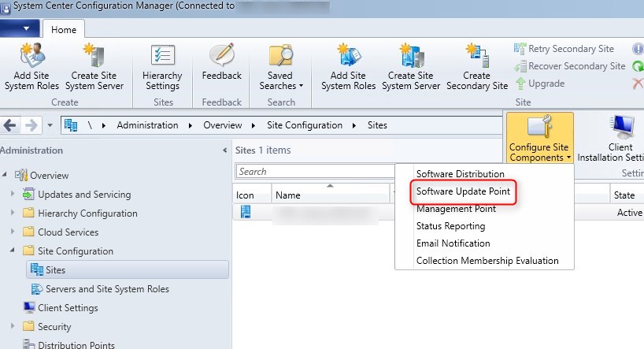Expand arrow after Administration breadcrumb
The height and width of the screenshot is (349, 644).
(191, 125)
